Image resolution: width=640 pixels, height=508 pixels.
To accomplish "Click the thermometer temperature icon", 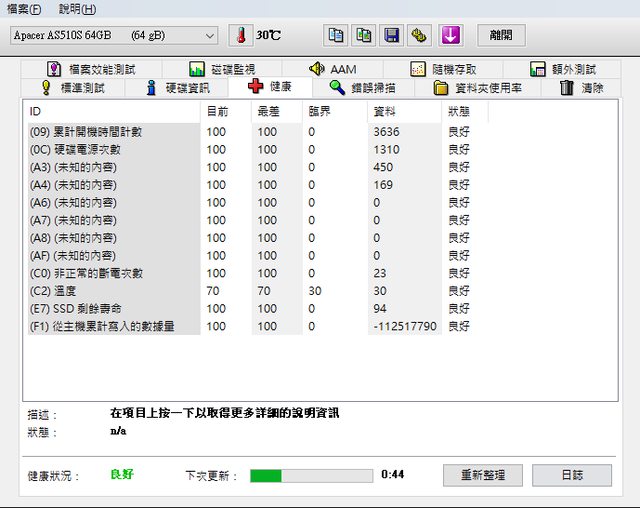I will pyautogui.click(x=240, y=35).
